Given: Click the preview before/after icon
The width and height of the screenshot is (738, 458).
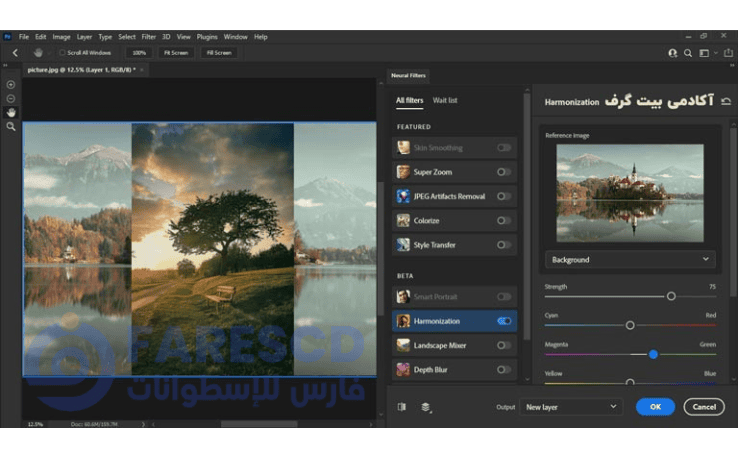Looking at the screenshot, I should (x=401, y=407).
